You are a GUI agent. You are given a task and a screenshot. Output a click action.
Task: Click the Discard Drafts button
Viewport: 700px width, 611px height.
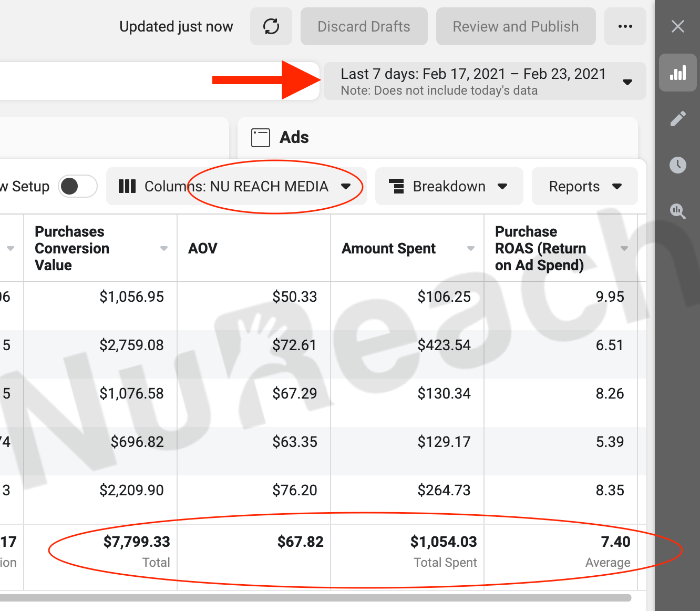click(364, 26)
